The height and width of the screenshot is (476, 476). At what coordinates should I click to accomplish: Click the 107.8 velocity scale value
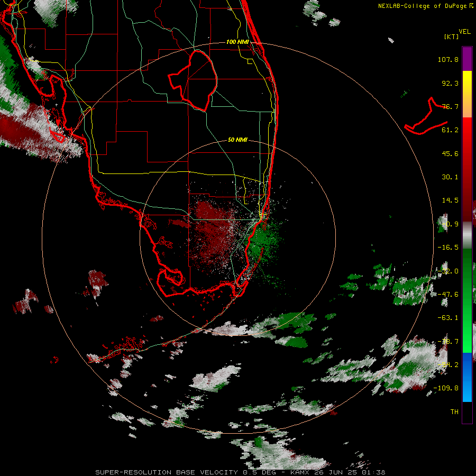click(x=448, y=60)
